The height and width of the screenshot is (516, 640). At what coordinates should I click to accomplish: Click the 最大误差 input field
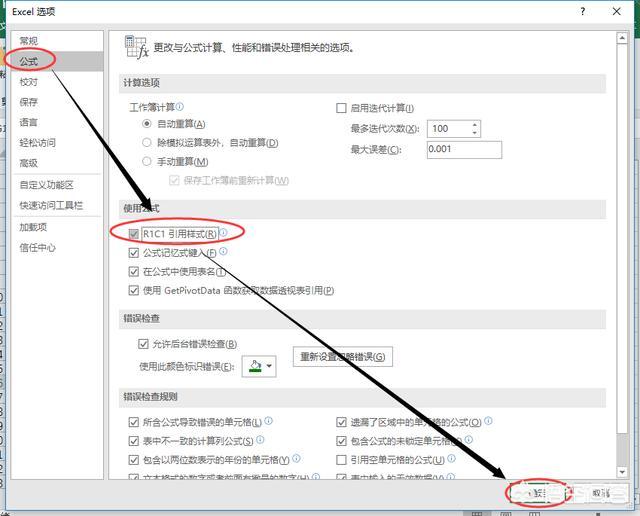(x=464, y=149)
